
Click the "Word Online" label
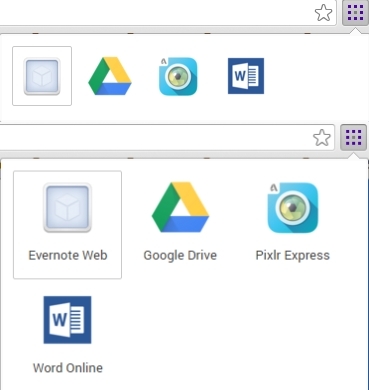click(x=68, y=368)
